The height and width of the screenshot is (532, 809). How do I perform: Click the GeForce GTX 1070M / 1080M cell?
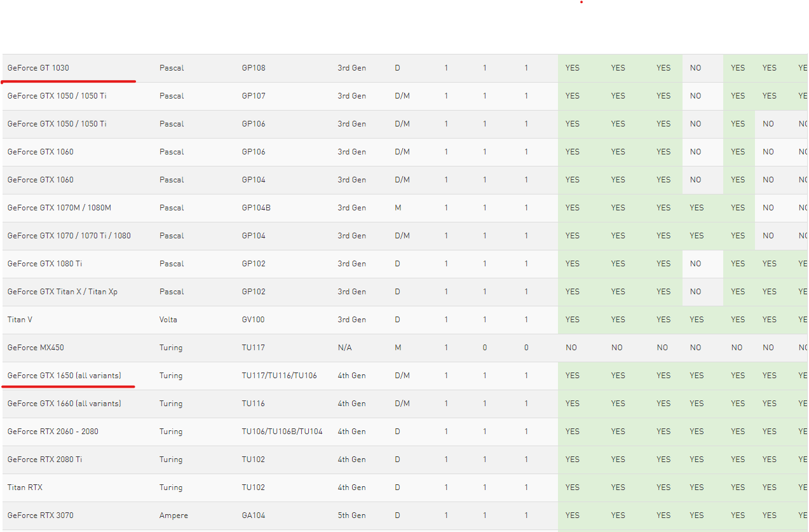click(59, 208)
